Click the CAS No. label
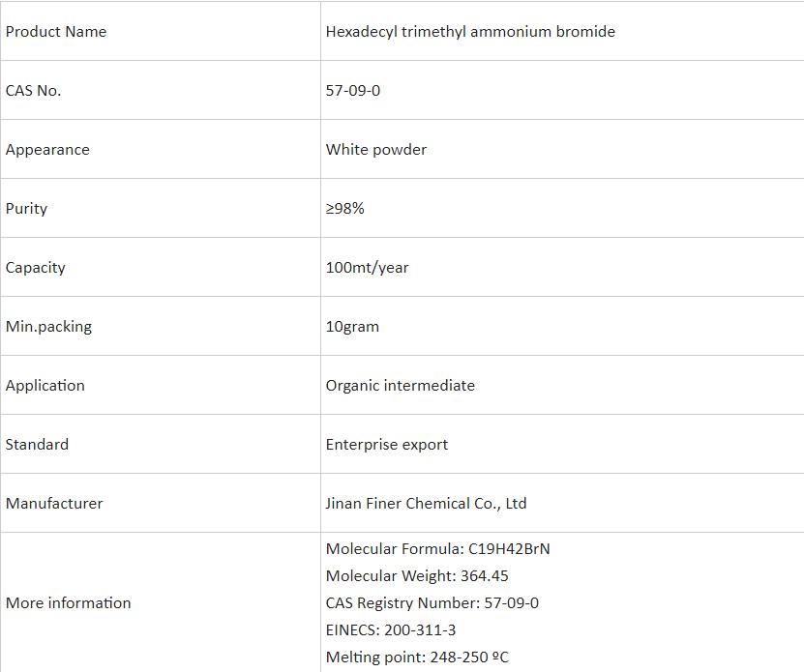Image resolution: width=804 pixels, height=672 pixels. click(x=33, y=90)
